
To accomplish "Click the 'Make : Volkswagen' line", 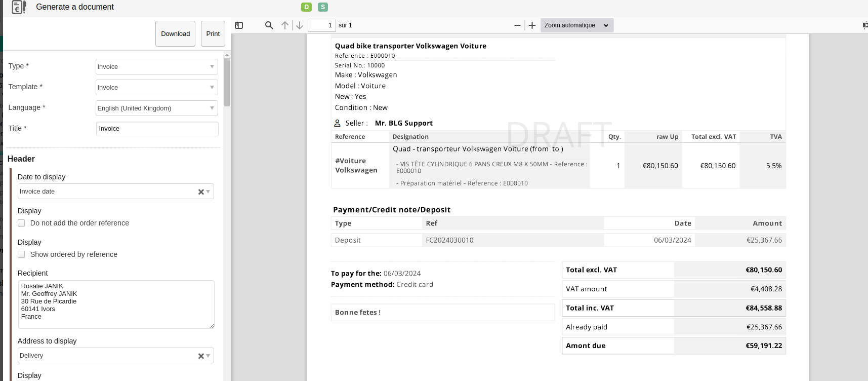I will click(x=366, y=74).
